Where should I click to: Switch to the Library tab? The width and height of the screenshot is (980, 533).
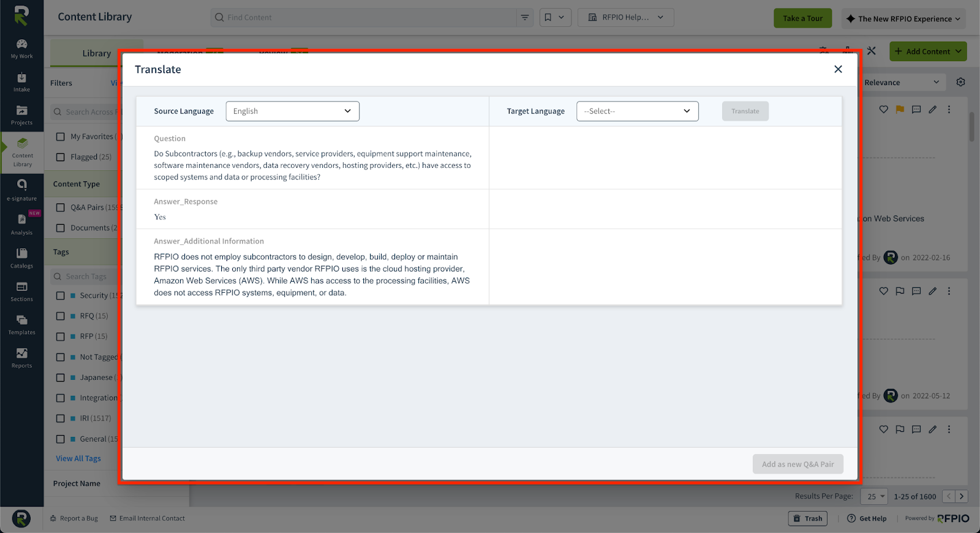97,53
